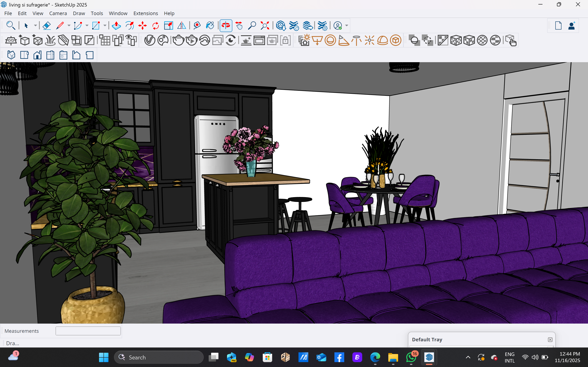Click the Zoom Extents icon
This screenshot has height=367, width=588.
[x=265, y=25]
